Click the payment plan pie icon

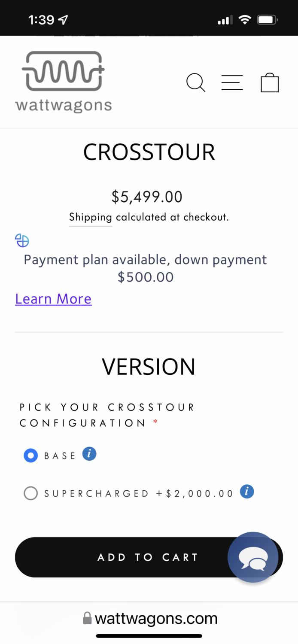22,240
